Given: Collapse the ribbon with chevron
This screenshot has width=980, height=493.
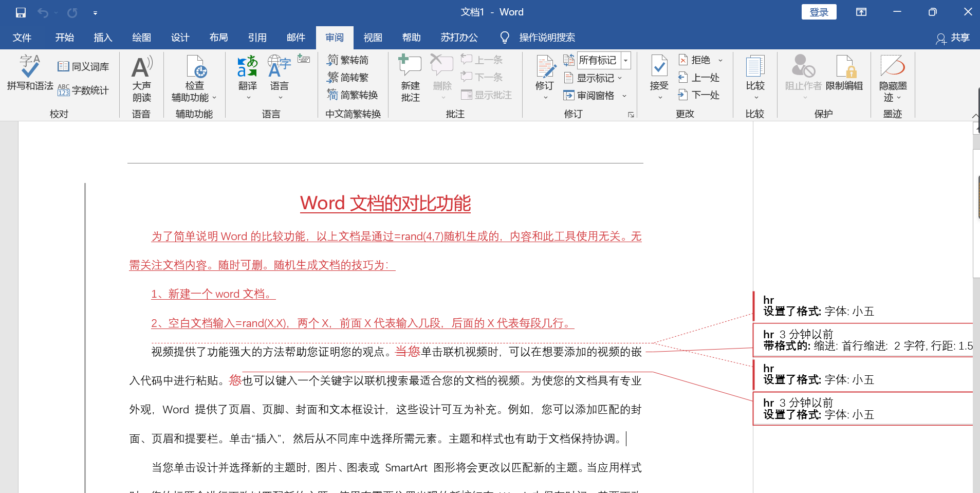Looking at the screenshot, I should click(x=975, y=116).
